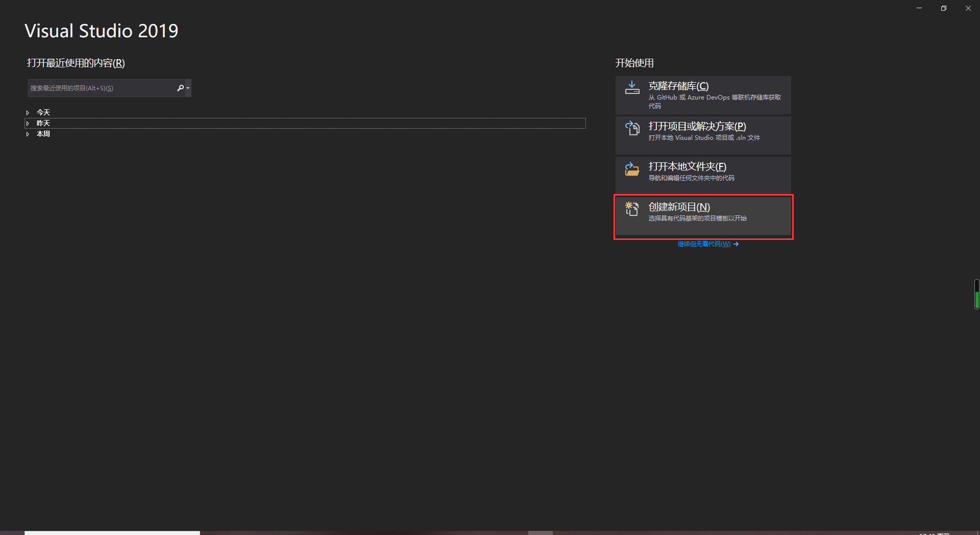Click the open project or solution icon
The height and width of the screenshot is (535, 980).
coord(632,128)
